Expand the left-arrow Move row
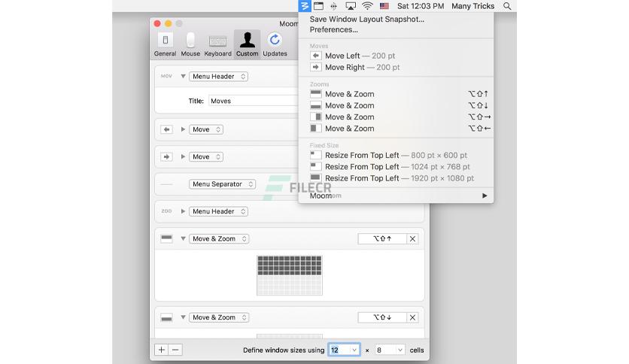 [x=183, y=129]
